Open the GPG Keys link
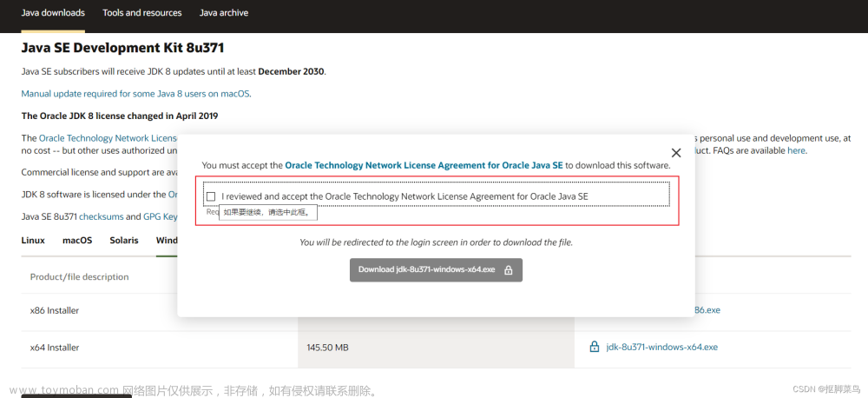The height and width of the screenshot is (398, 868). (x=161, y=216)
